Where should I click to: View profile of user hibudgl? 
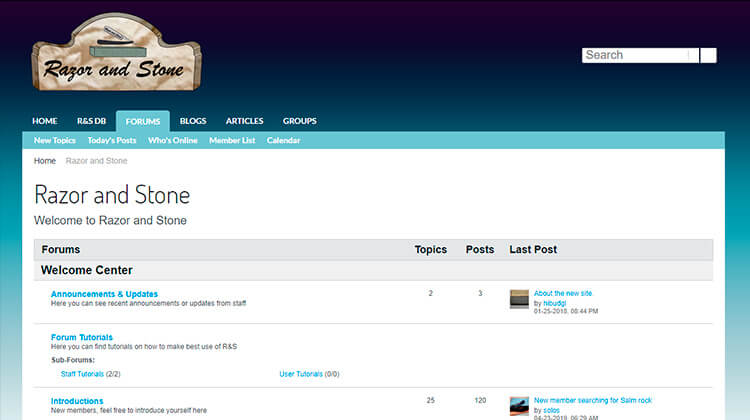[554, 303]
